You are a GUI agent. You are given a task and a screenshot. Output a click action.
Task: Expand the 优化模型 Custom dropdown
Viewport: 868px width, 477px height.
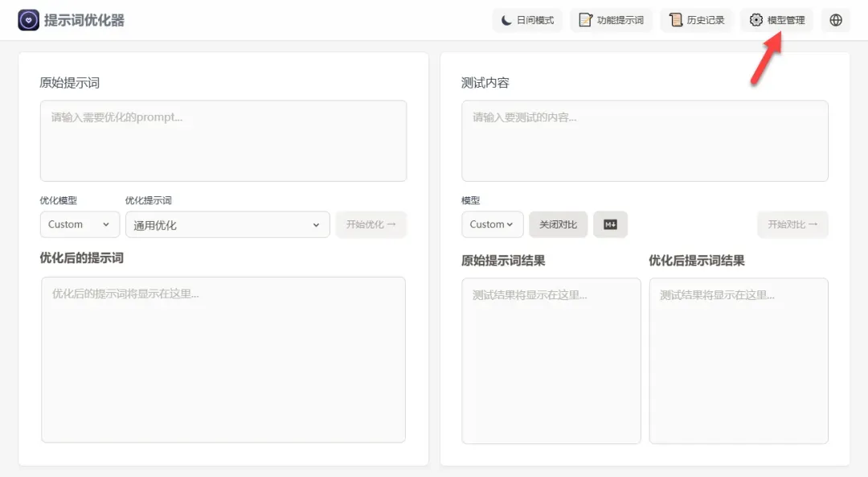80,224
